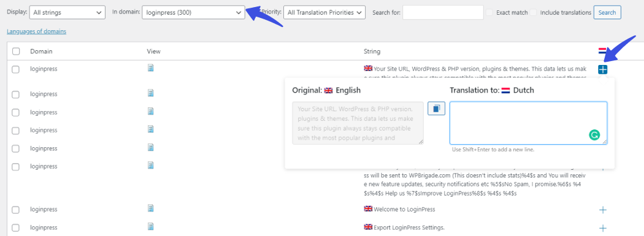Click the 'loginpress' domain cell in 'Export LoginPress Settings.' row

click(x=44, y=228)
